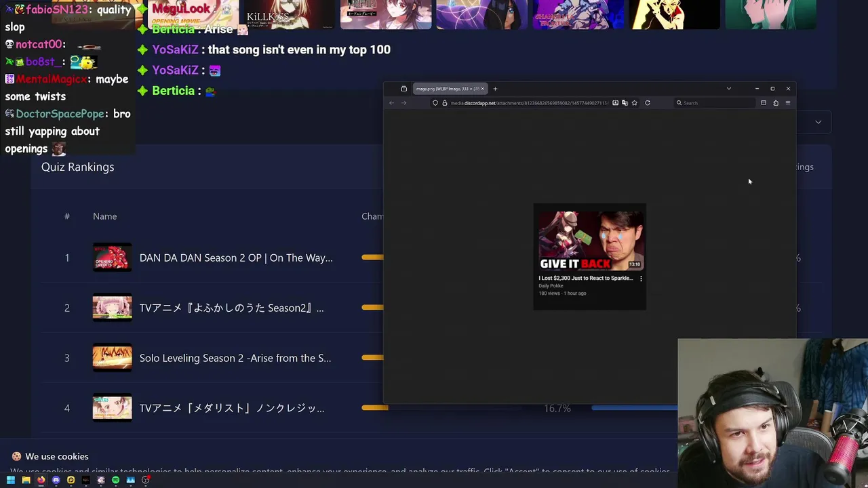The width and height of the screenshot is (868, 488).
Task: Go forward with the browser forward arrow
Action: 403,103
